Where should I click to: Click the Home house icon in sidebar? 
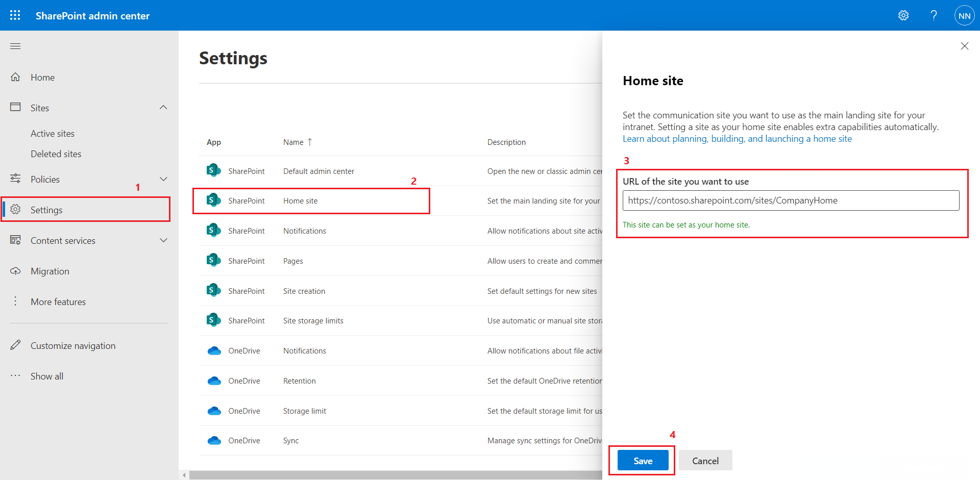(x=15, y=77)
